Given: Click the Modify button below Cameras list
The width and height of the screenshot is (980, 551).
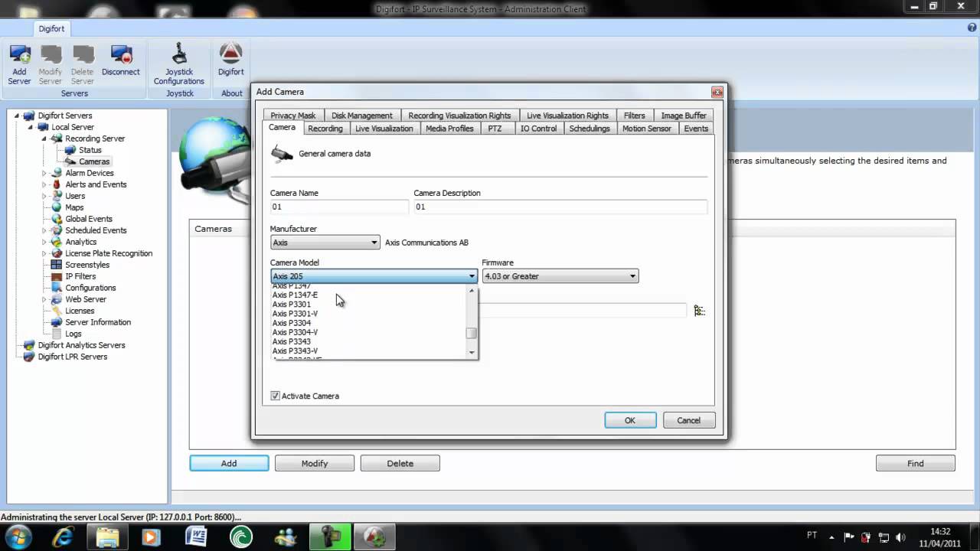Looking at the screenshot, I should tap(315, 463).
